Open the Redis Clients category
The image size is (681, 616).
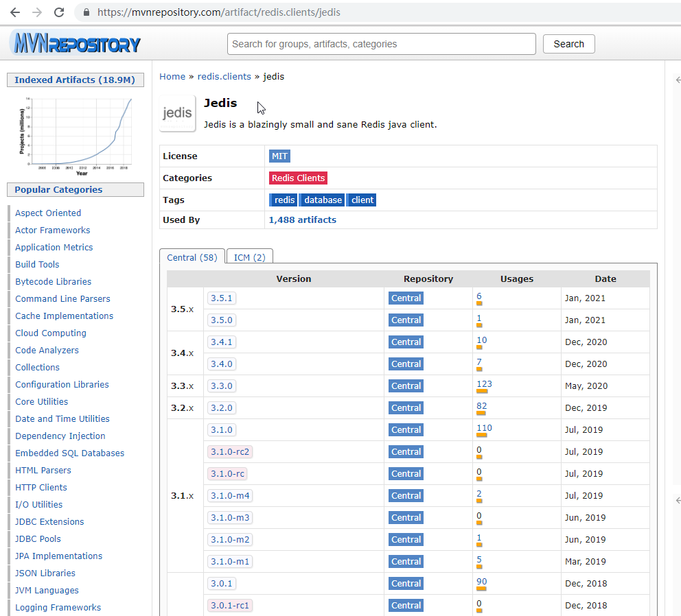[298, 178]
